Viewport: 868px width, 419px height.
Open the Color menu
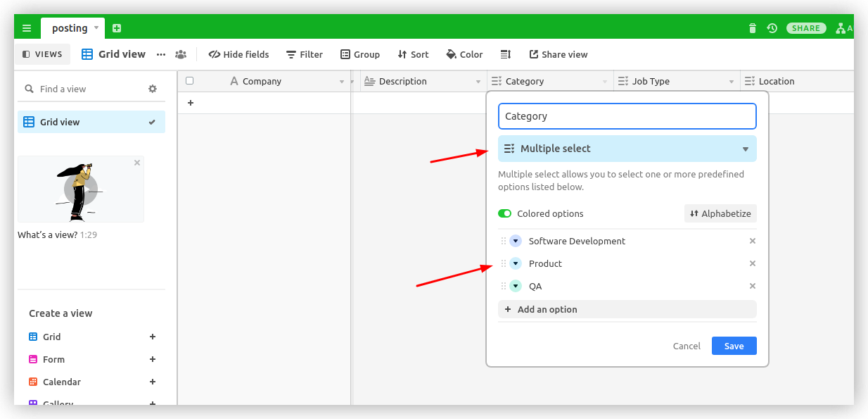pyautogui.click(x=465, y=54)
